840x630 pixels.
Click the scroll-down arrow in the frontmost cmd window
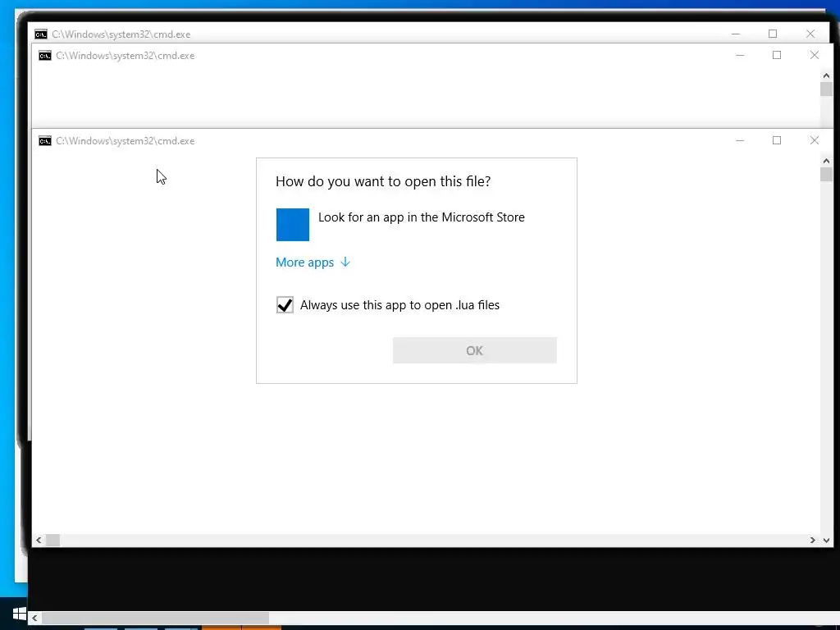coord(826,540)
